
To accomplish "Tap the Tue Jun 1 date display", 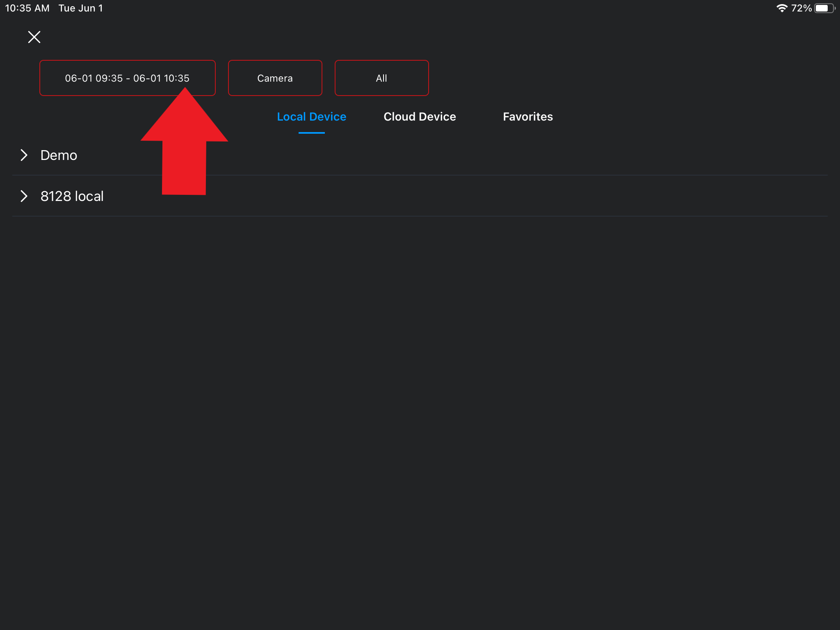I will click(80, 7).
